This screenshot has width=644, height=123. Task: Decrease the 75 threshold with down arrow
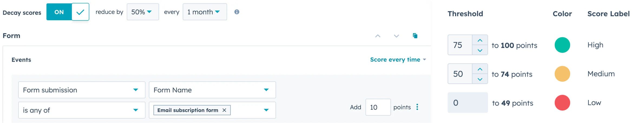(x=480, y=50)
